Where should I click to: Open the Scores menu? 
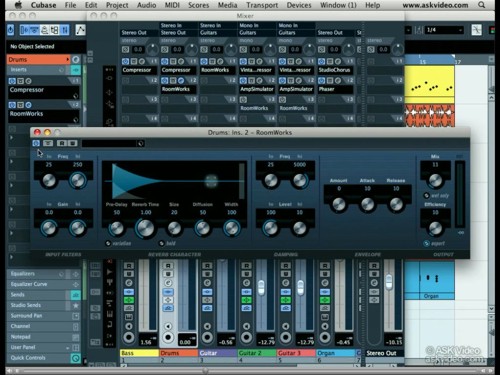click(199, 5)
